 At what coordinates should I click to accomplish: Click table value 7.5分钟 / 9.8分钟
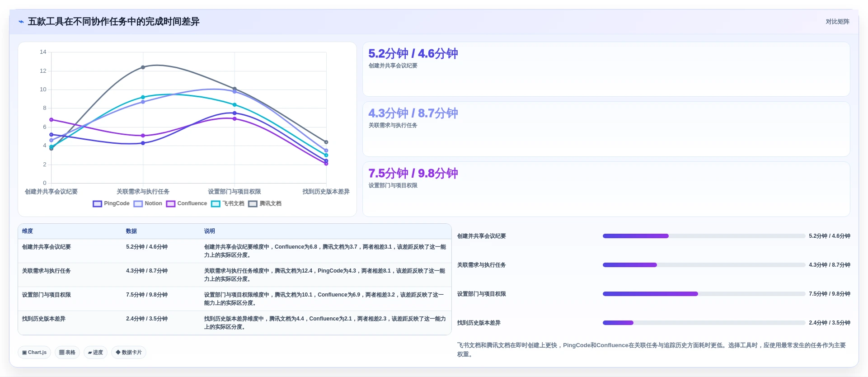click(147, 295)
